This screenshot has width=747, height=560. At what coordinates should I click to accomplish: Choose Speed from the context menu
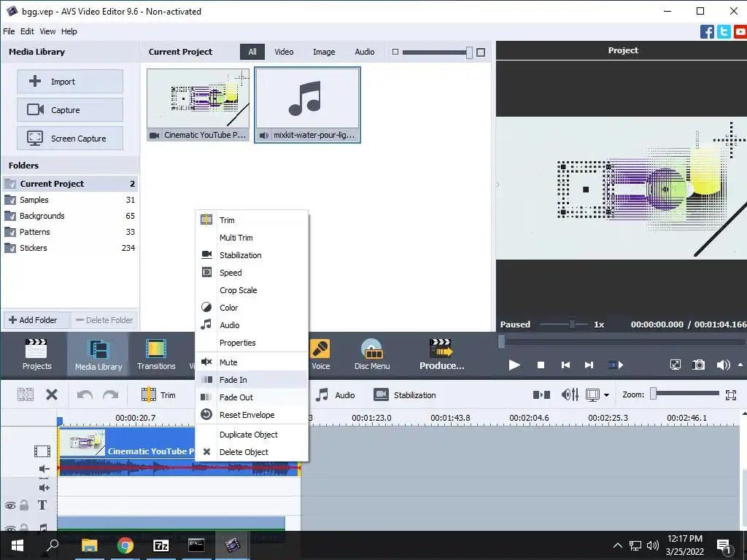click(x=252, y=273)
